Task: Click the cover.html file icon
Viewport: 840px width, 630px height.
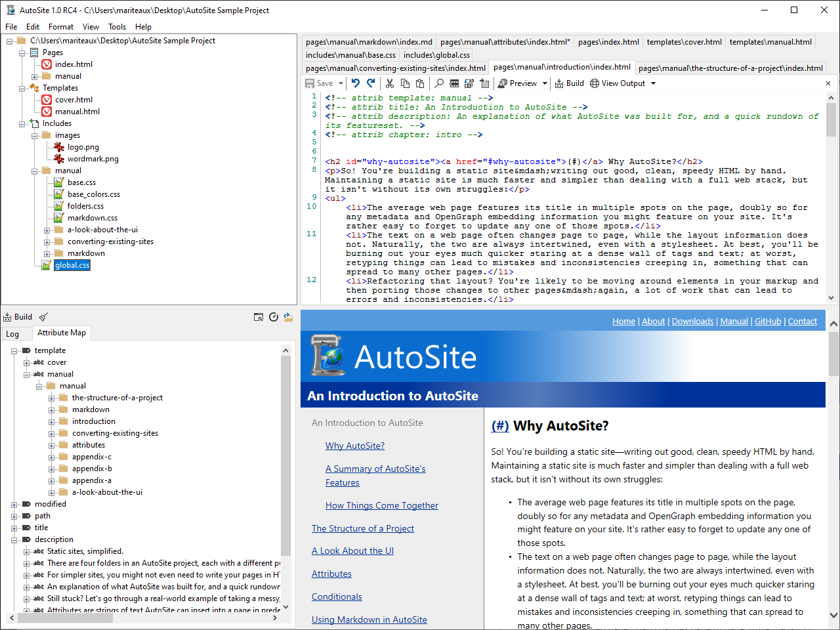Action: point(47,100)
